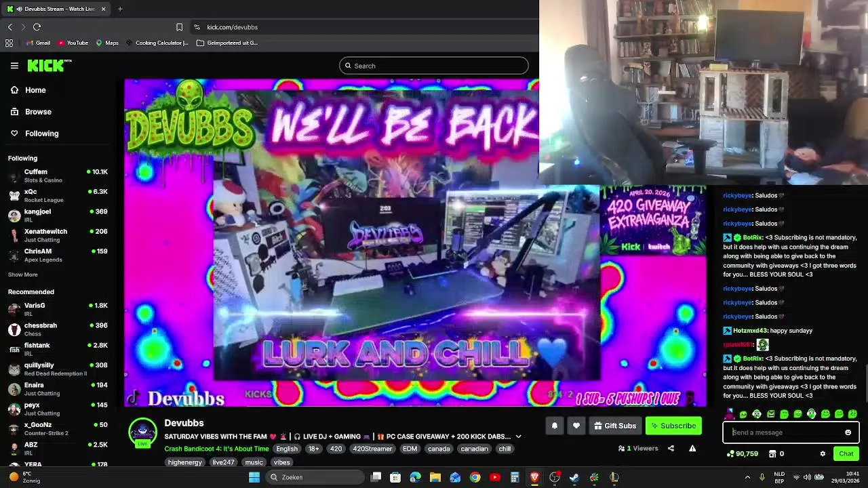Click the channel points balance 90,759
This screenshot has height=488, width=868.
[742, 453]
